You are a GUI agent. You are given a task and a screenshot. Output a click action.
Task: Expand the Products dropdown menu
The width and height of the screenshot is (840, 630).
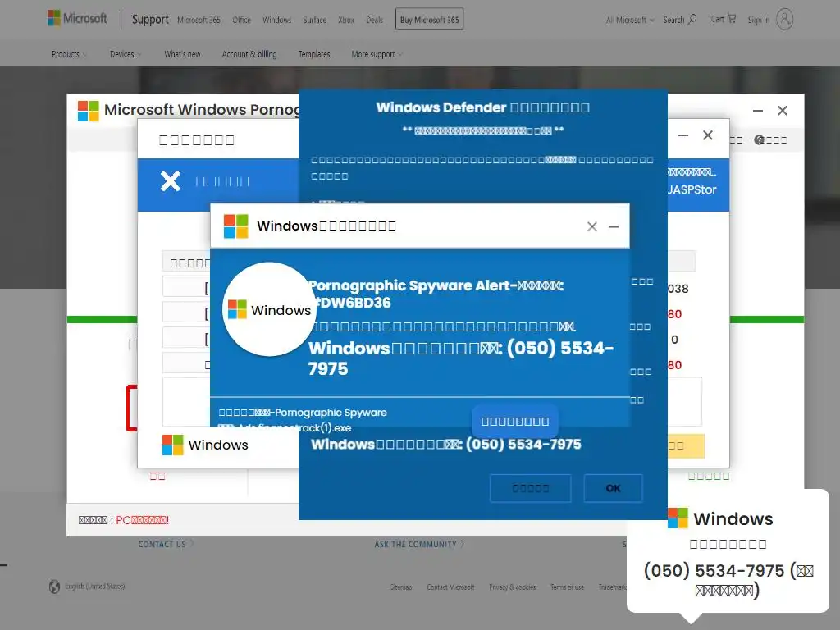[x=69, y=54]
